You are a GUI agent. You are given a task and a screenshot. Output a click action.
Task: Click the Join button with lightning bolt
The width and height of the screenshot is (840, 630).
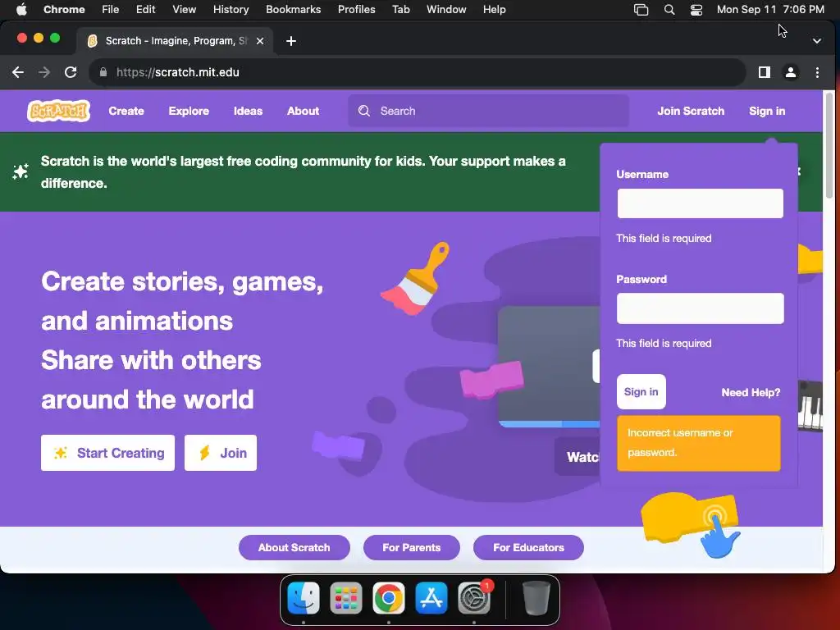point(221,453)
